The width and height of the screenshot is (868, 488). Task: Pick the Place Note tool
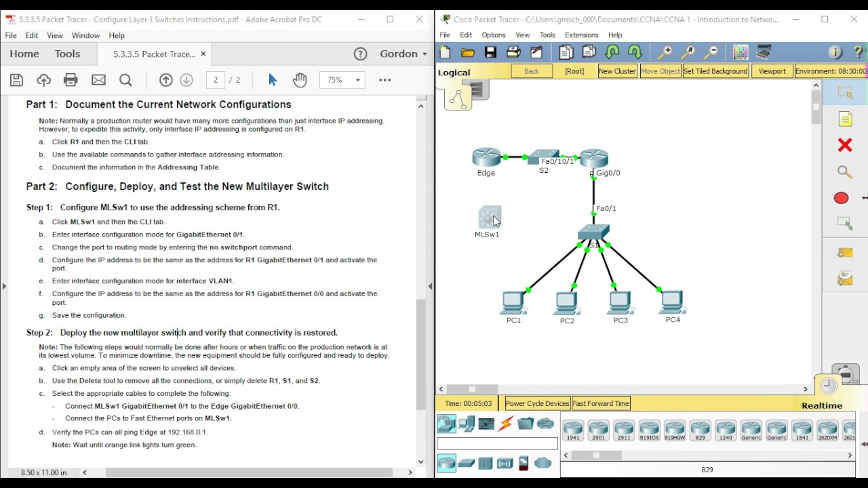(x=845, y=119)
